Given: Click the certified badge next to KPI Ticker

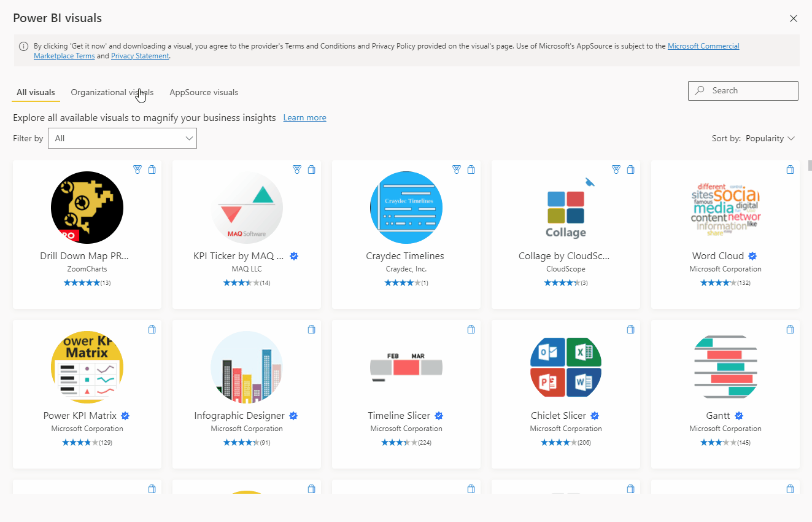Looking at the screenshot, I should pyautogui.click(x=294, y=256).
